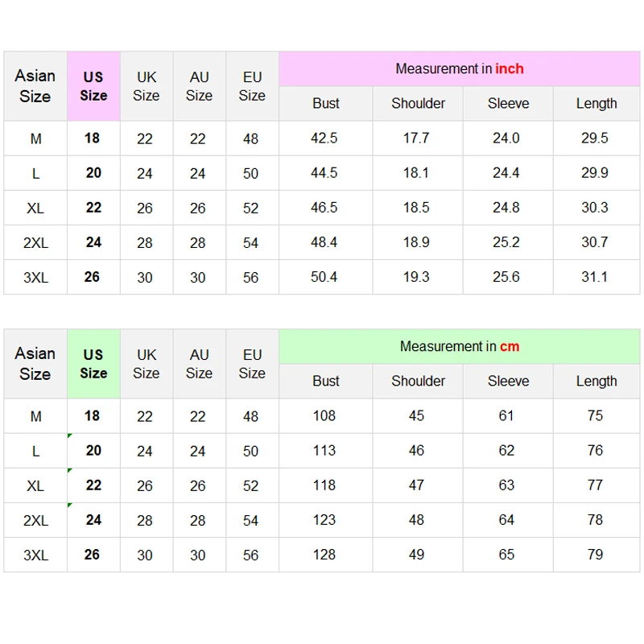This screenshot has width=644, height=644.
Task: Select the 30.7 length cell
Action: [595, 242]
